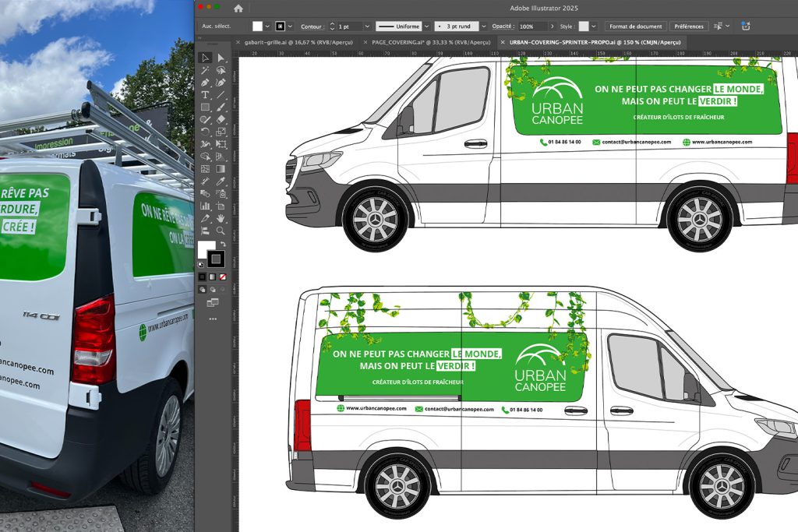Set fill to None in toolbar

pyautogui.click(x=224, y=277)
